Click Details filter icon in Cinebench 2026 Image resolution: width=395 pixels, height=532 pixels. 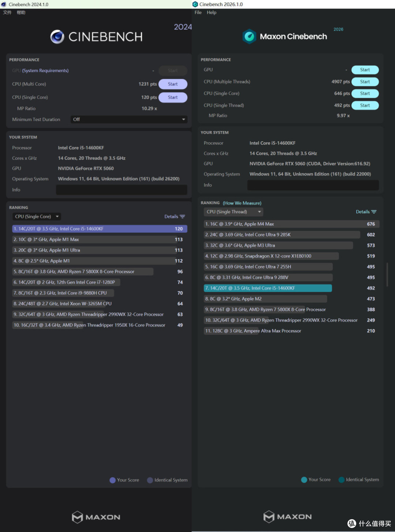click(374, 212)
